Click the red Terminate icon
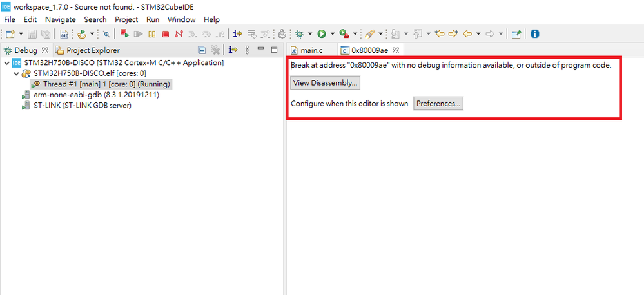 click(x=166, y=34)
